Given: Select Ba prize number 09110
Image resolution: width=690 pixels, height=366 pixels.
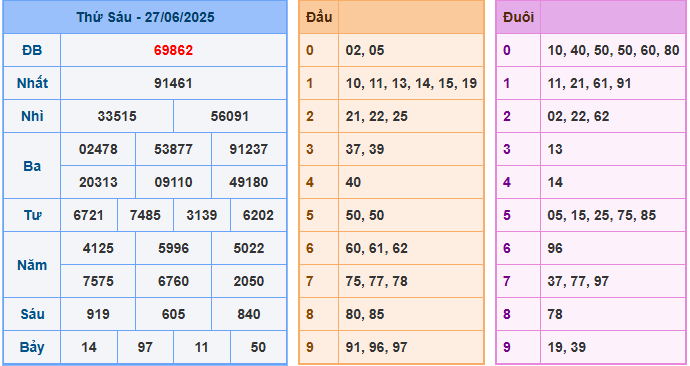Looking at the screenshot, I should [173, 182].
